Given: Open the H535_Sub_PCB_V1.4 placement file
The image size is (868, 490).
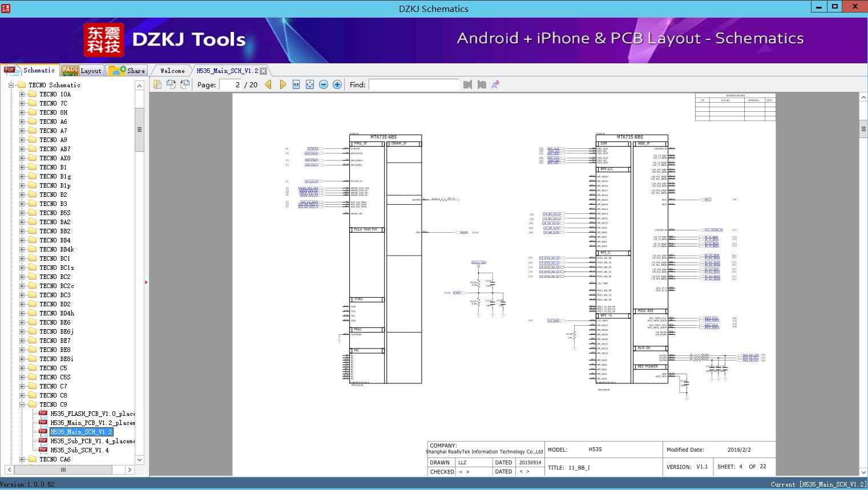Looking at the screenshot, I should point(92,441).
